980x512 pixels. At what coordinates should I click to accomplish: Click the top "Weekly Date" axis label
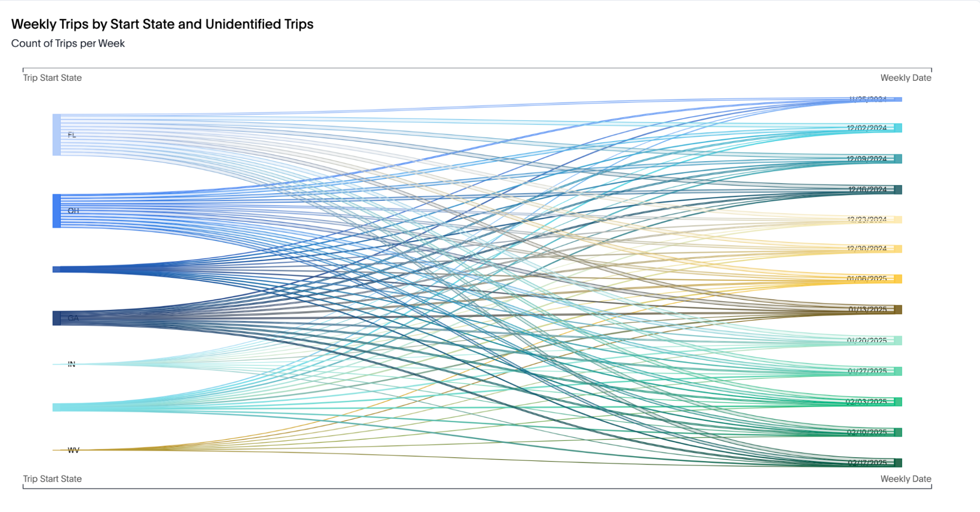coord(905,78)
